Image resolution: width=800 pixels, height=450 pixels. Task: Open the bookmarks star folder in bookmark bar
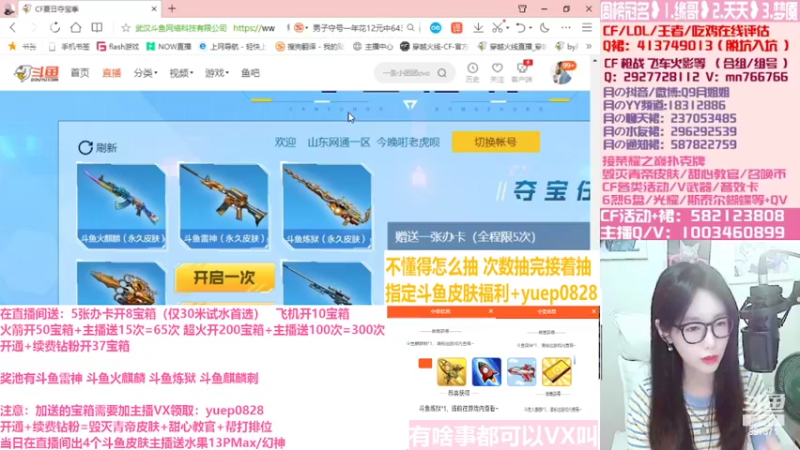pyautogui.click(x=22, y=46)
